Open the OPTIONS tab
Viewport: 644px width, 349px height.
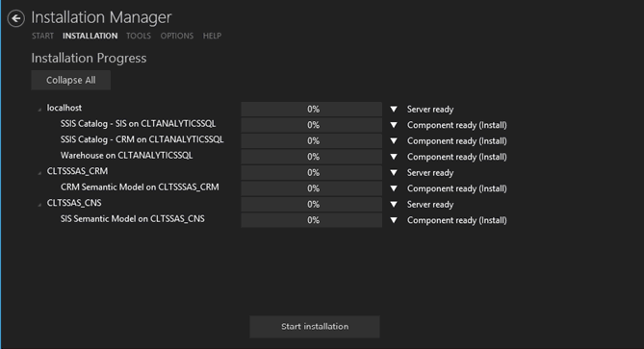pyautogui.click(x=176, y=37)
